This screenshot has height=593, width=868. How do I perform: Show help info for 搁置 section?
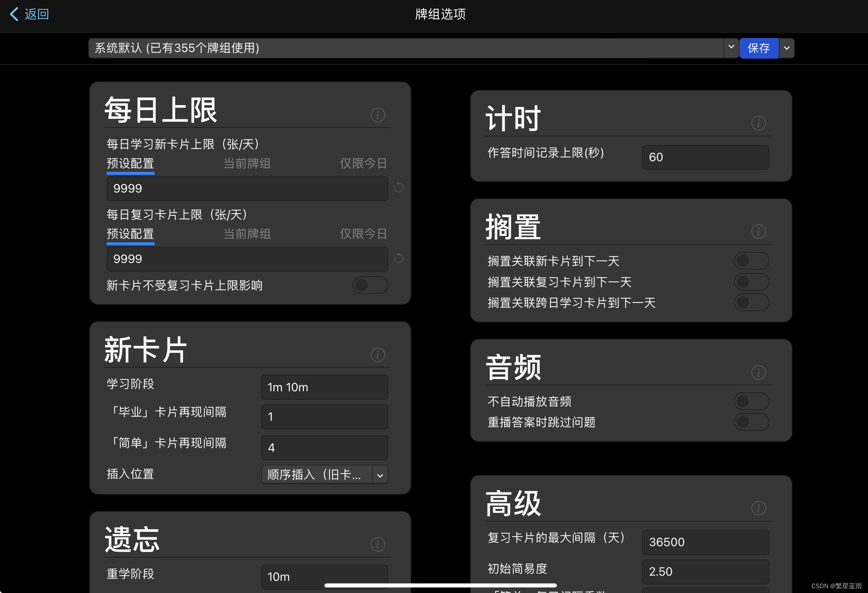click(758, 232)
